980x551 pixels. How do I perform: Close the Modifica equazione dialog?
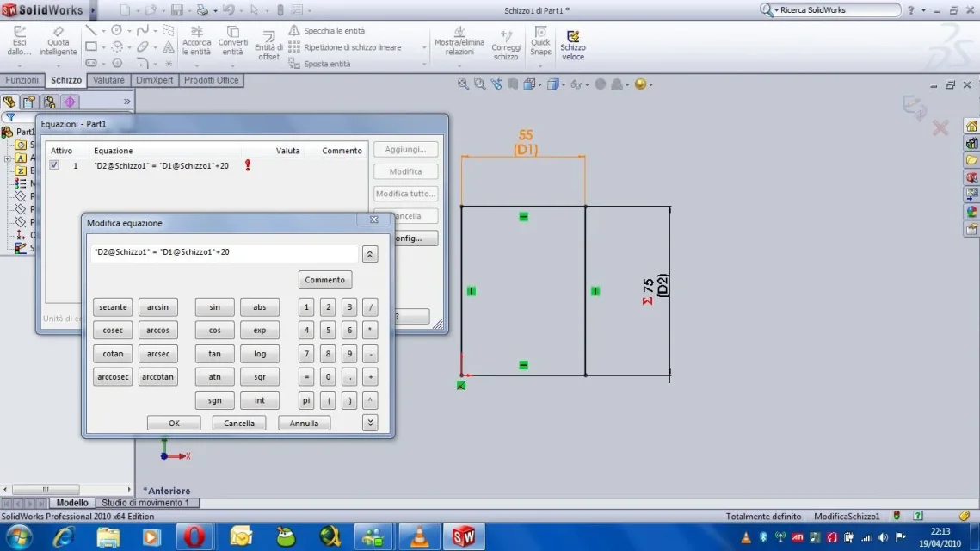click(x=373, y=220)
